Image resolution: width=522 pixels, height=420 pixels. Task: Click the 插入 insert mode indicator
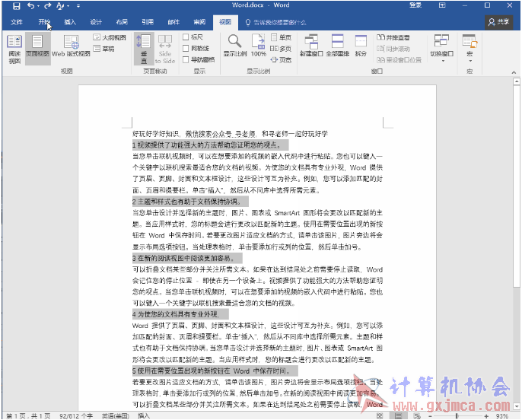click(x=144, y=416)
